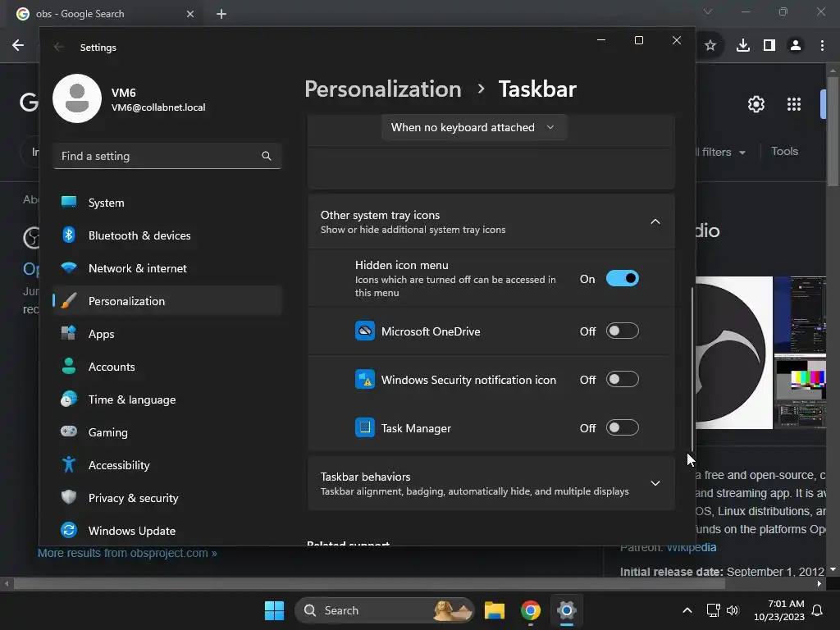Image resolution: width=840 pixels, height=630 pixels.
Task: Click Tools in Google search
Action: pos(785,152)
